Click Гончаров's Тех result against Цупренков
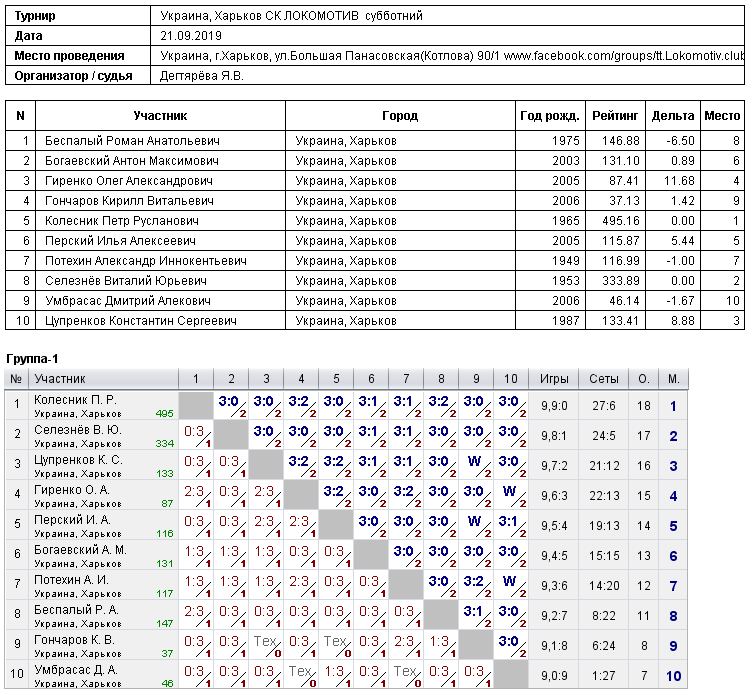This screenshot has height=694, width=750. point(266,645)
